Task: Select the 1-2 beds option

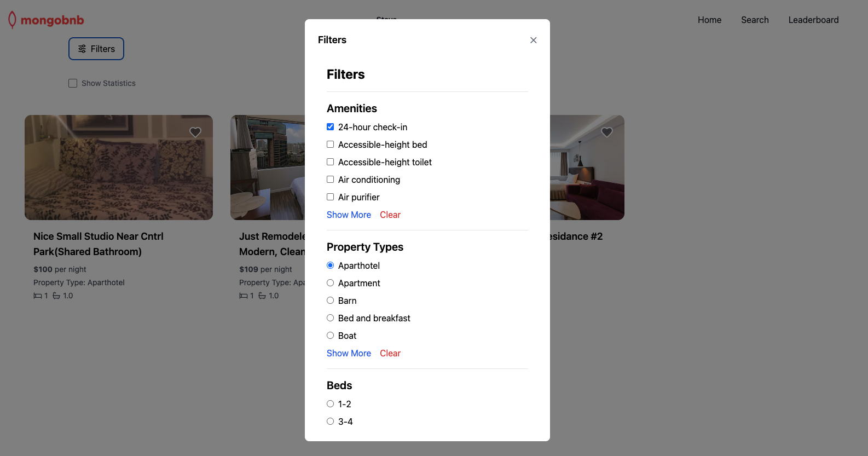Action: coord(331,404)
